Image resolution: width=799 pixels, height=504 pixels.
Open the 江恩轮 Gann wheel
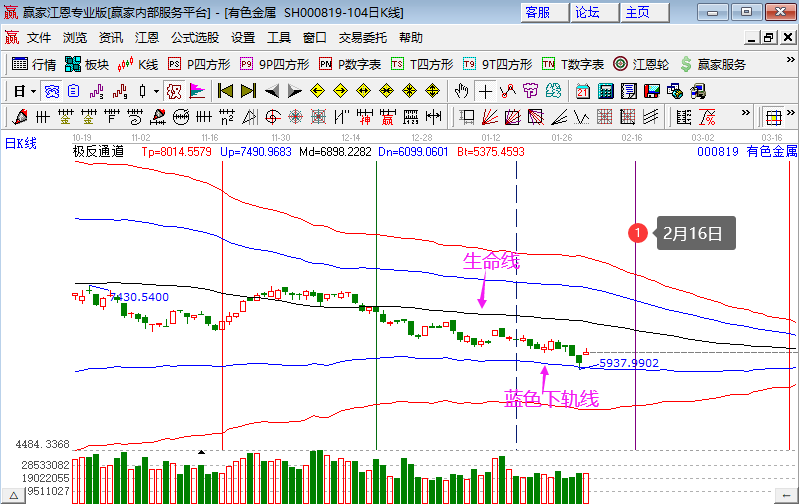[641, 64]
